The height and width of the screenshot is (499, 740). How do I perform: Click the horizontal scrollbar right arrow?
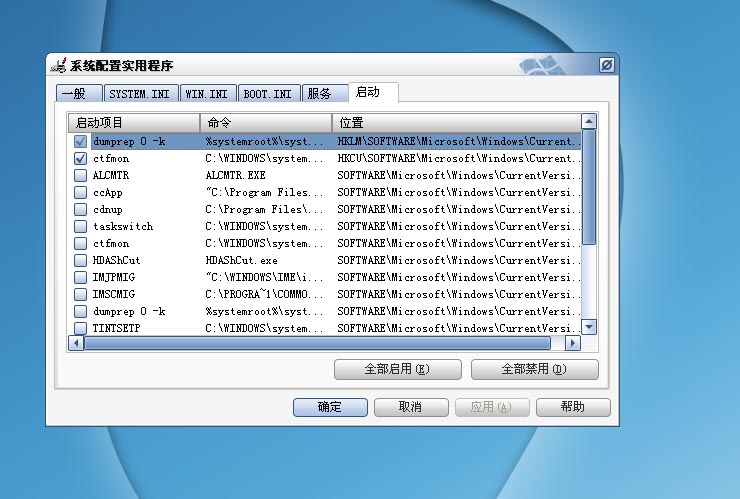click(x=573, y=343)
